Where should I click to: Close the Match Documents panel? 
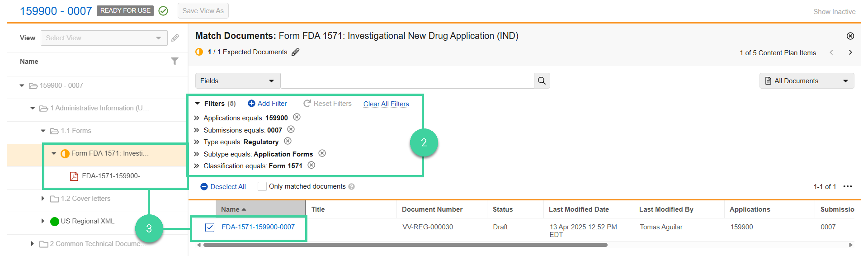(x=850, y=36)
